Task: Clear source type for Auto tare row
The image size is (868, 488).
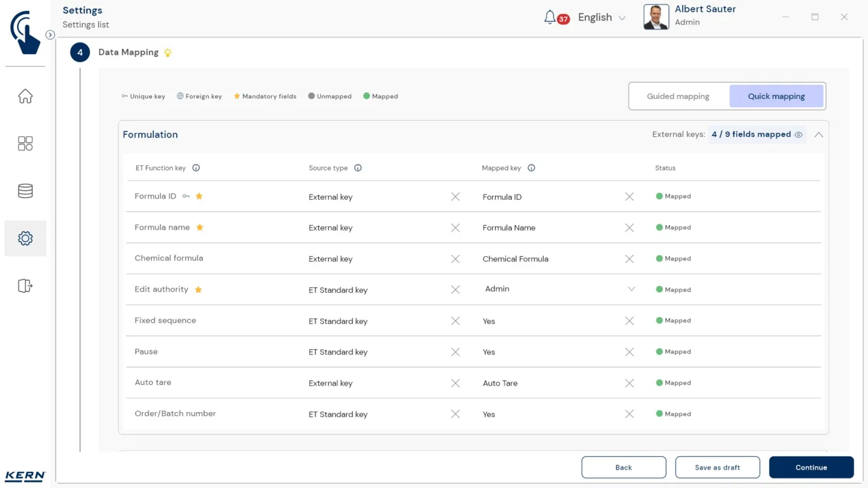Action: (456, 383)
